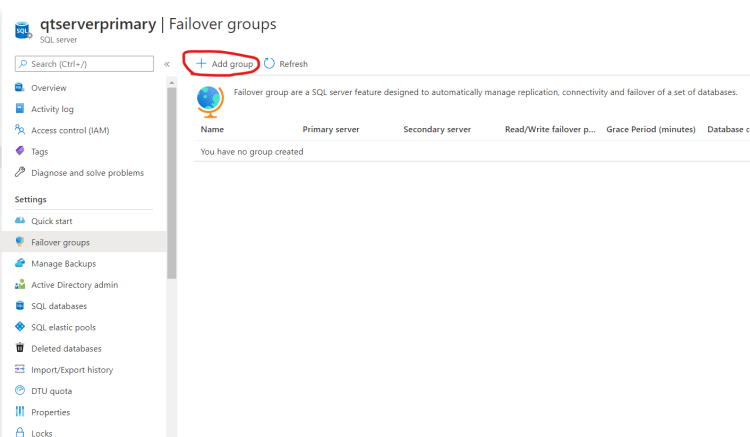Click the qtserverprimary title text
The width and height of the screenshot is (750, 437).
coord(98,24)
